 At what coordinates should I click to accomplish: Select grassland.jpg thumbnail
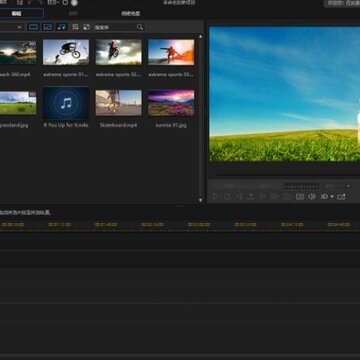point(18,103)
